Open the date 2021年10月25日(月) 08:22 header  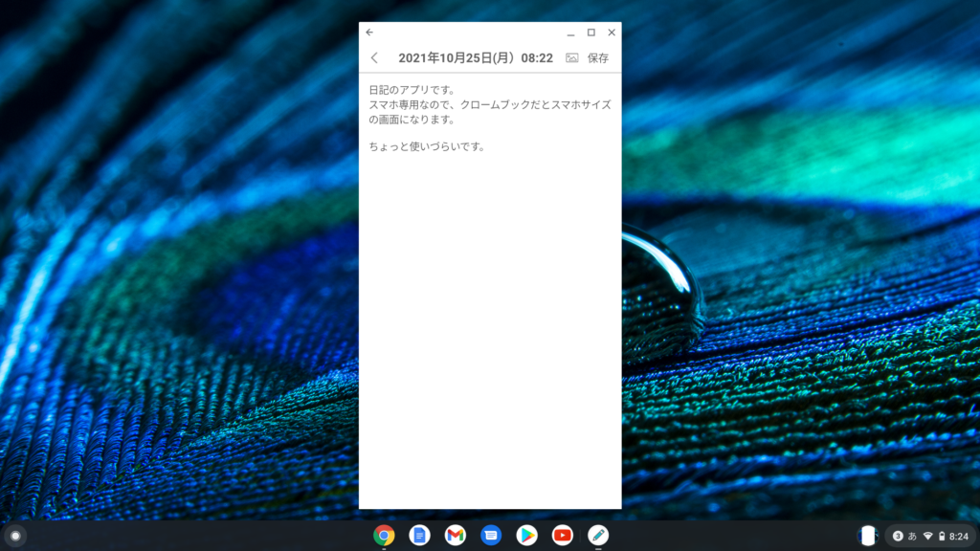[x=476, y=58]
